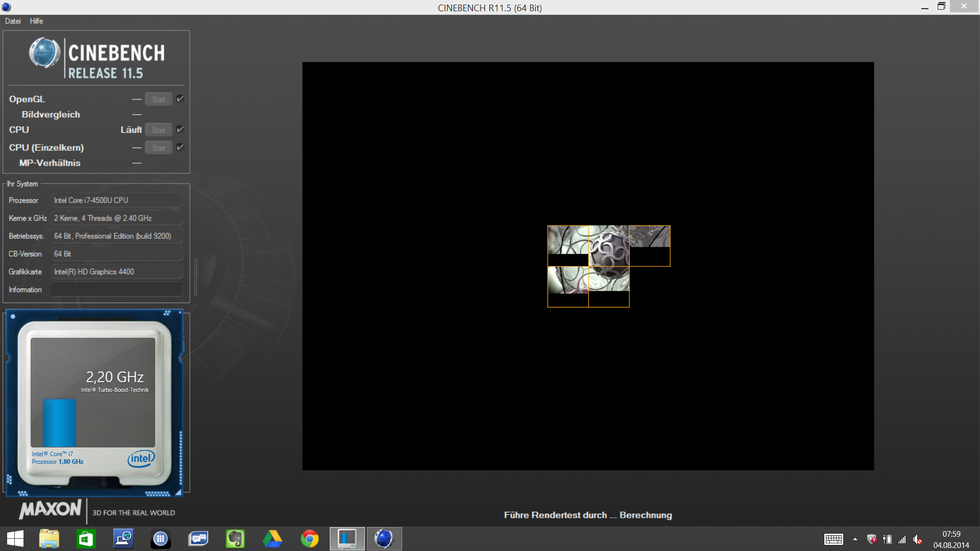Open the McAfee security shield tray icon
The height and width of the screenshot is (551, 980).
pos(872,539)
